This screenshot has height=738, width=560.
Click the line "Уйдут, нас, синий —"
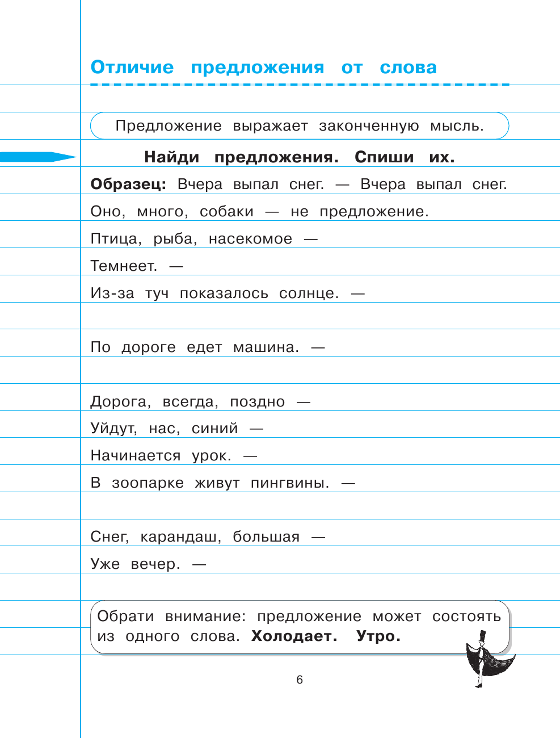coord(177,429)
